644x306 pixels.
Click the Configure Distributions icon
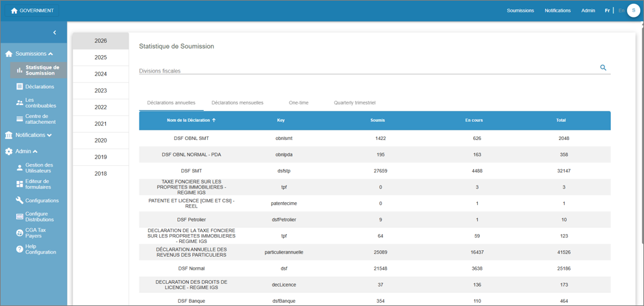click(19, 217)
